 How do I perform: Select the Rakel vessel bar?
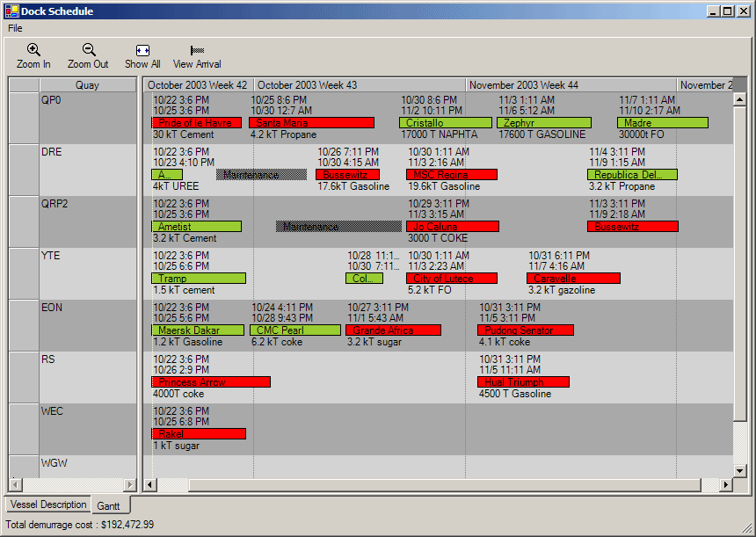pyautogui.click(x=199, y=434)
